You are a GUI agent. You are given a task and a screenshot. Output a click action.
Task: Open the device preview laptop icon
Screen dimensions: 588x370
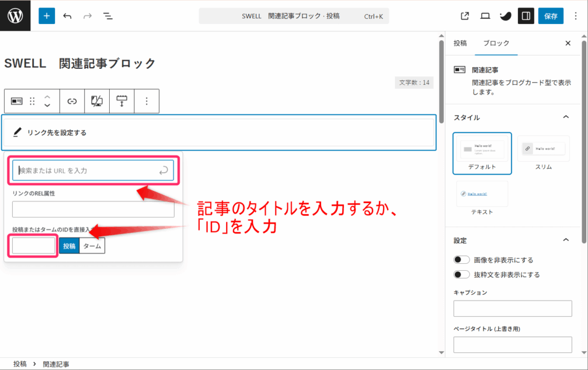click(485, 15)
